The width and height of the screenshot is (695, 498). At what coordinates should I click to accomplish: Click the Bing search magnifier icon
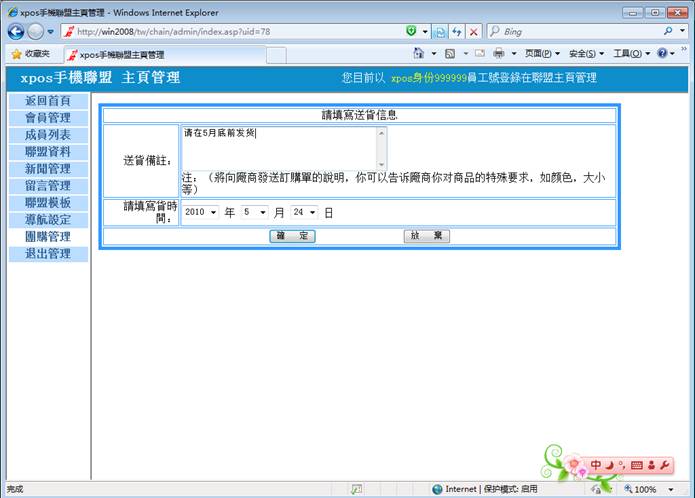click(x=668, y=32)
